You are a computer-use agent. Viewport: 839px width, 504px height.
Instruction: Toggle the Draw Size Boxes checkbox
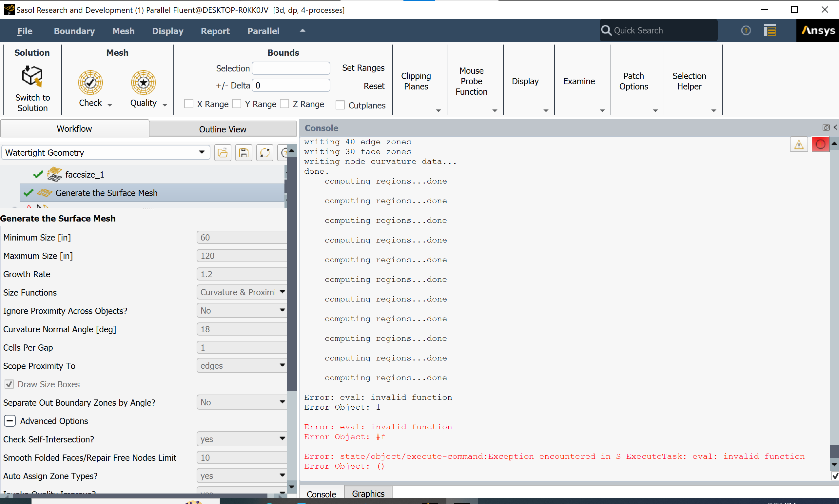[x=9, y=384]
